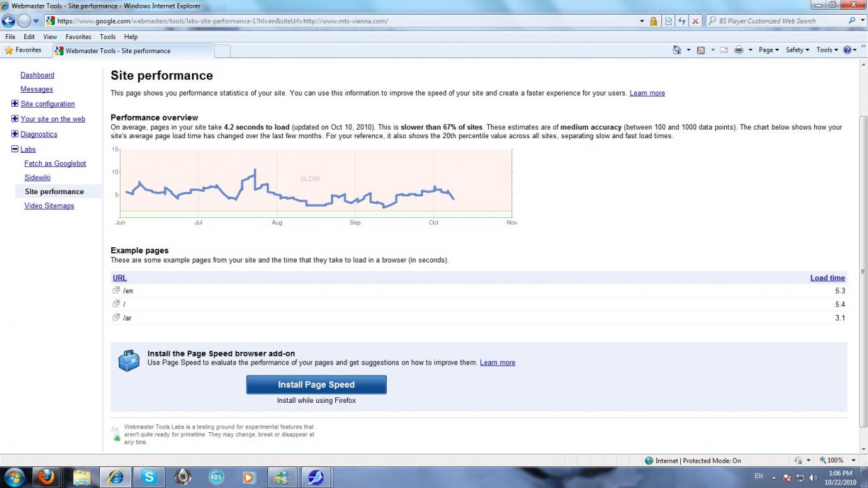Viewport: 868px width, 488px height.
Task: Open Windows Live Messenger on taskbar
Action: point(282,477)
